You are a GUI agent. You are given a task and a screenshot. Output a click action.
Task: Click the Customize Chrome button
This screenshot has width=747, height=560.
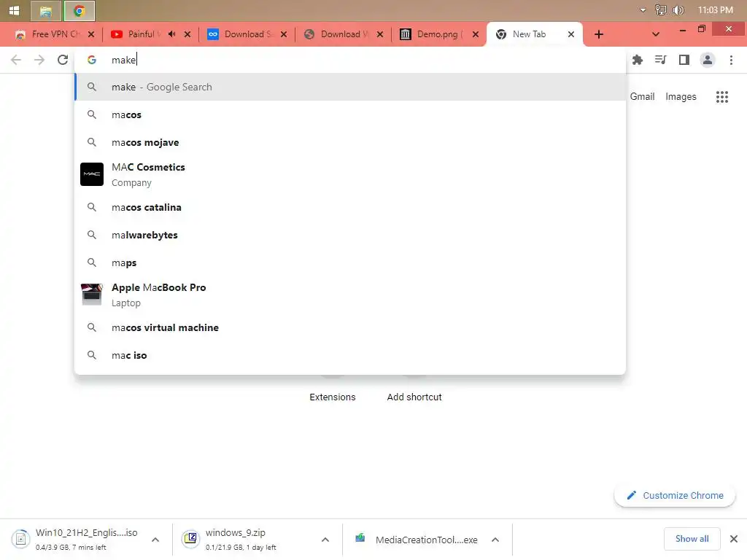(x=675, y=495)
